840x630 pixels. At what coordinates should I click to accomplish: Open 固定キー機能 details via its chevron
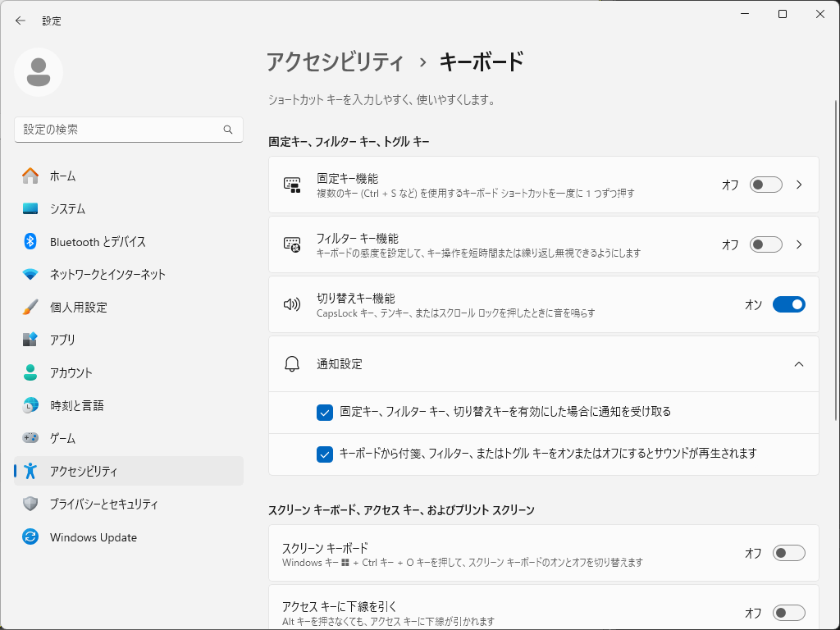[799, 185]
